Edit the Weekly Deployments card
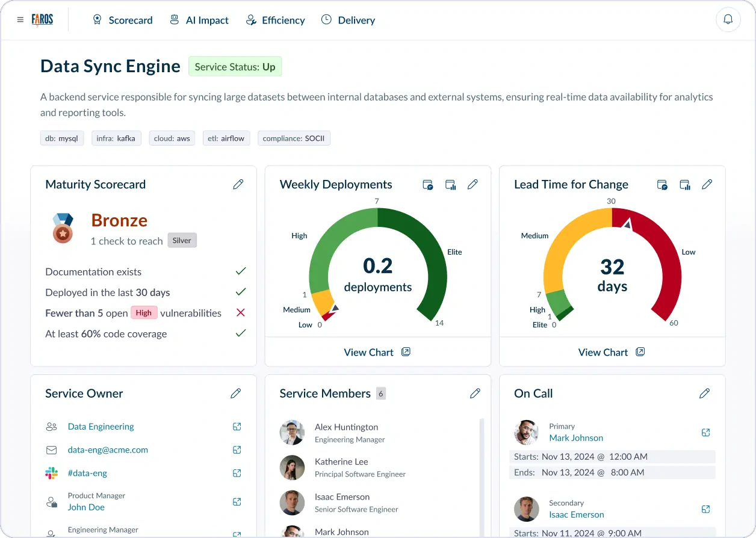 (x=472, y=184)
